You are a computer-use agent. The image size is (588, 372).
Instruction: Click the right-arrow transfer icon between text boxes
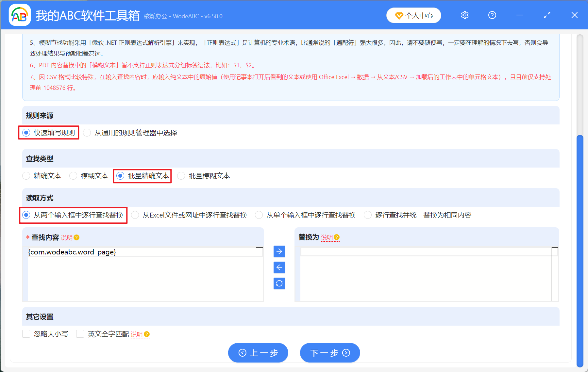[x=279, y=251]
